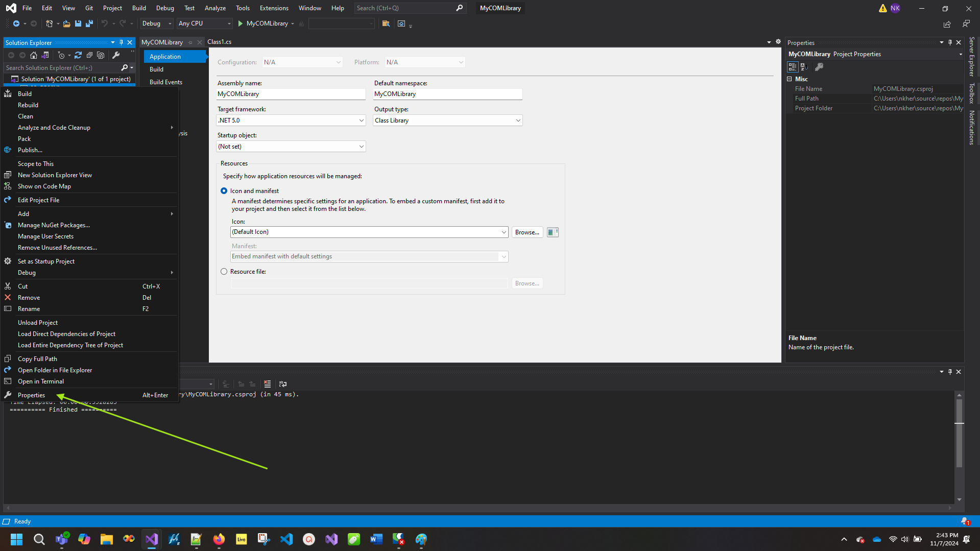Click Rebuild in the context menu

point(89,105)
